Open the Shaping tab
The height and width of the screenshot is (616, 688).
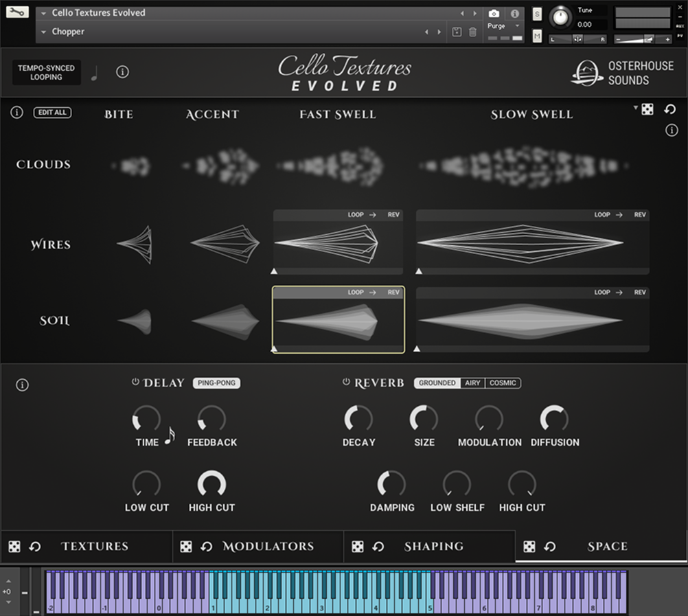pos(433,547)
